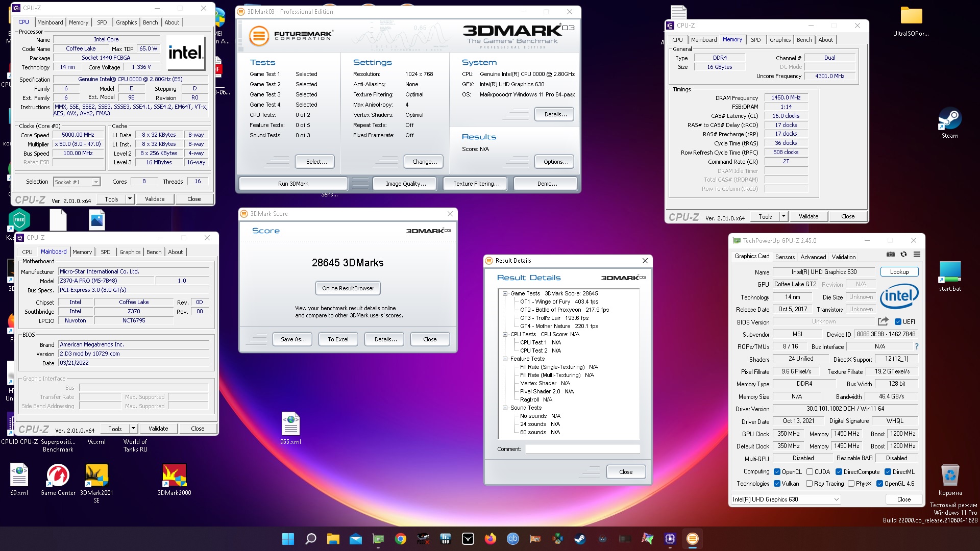The image size is (980, 551).
Task: Toggle the Vulkan checkbox
Action: point(777,484)
